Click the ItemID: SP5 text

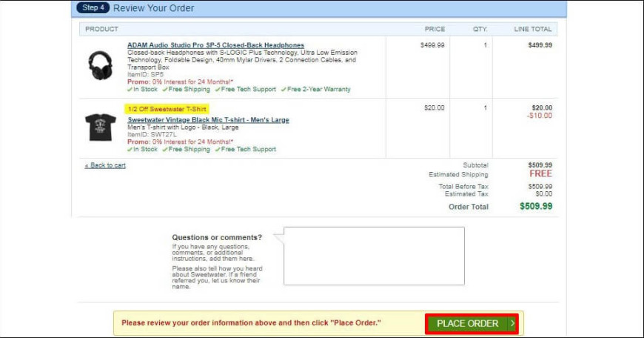(145, 74)
